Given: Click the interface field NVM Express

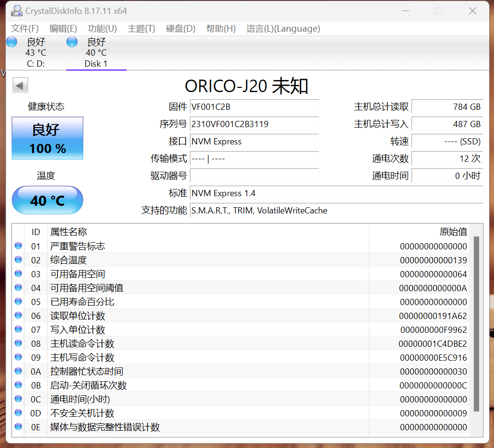Looking at the screenshot, I should coord(255,141).
